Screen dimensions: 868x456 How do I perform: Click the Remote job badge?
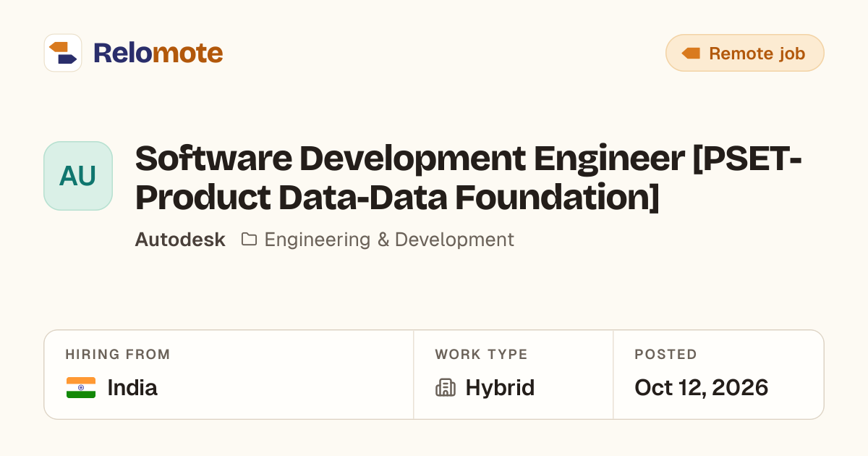[x=744, y=53]
